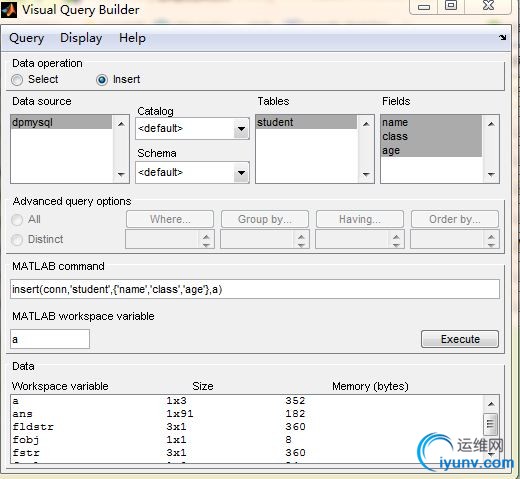Click the Where... button

pos(170,219)
